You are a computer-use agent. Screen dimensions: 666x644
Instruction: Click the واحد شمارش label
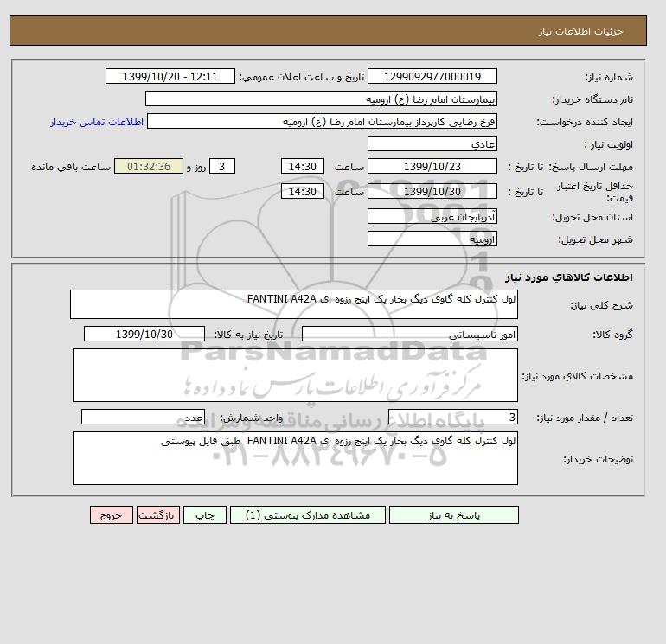pos(251,418)
